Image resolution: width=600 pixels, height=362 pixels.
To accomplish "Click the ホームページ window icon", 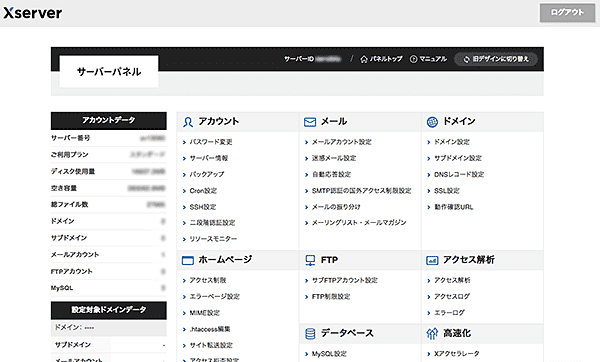I will (188, 261).
